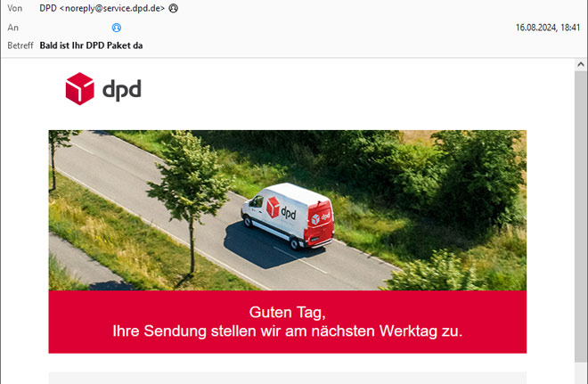Click the date 16.08.2024, 18:41

click(x=548, y=28)
